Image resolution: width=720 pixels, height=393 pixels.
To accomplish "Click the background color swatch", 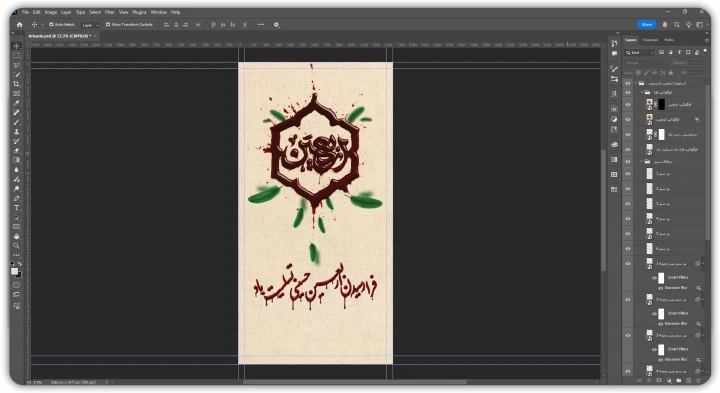I will [x=18, y=275].
